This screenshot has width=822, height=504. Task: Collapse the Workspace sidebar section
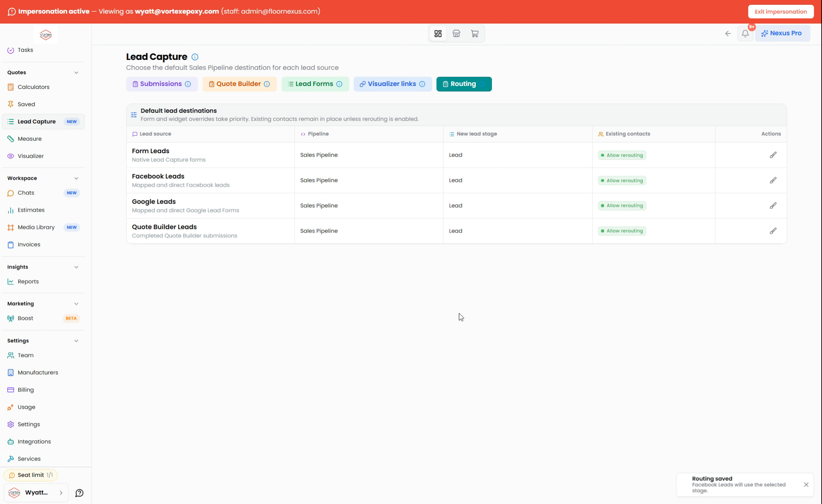pos(76,178)
